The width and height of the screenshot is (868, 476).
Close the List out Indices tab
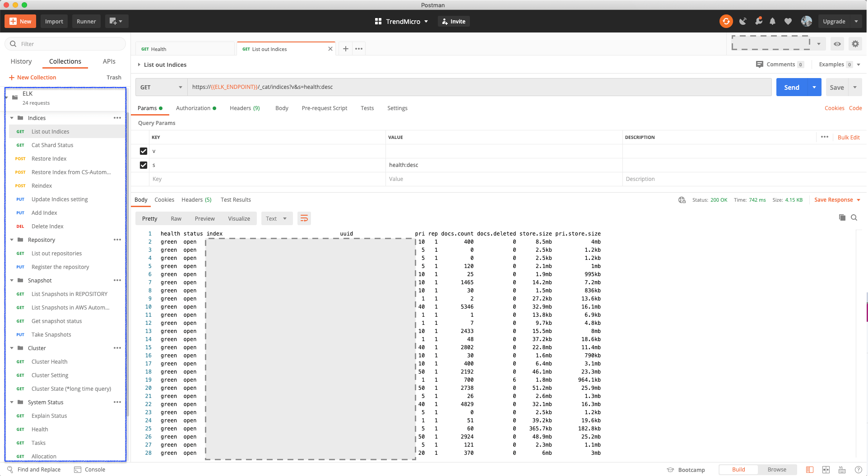point(330,49)
